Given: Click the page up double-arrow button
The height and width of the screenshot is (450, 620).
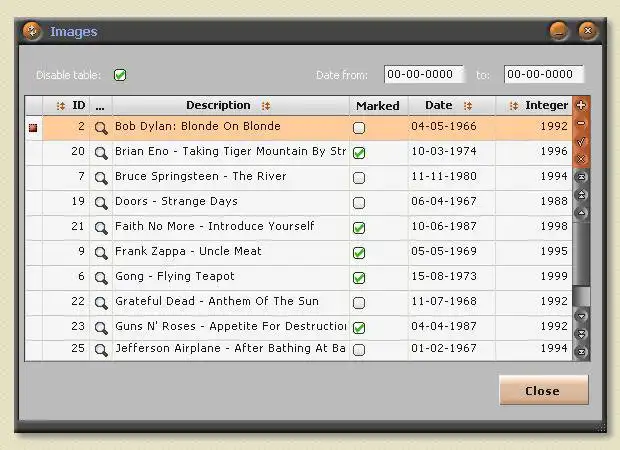Looking at the screenshot, I should [581, 195].
